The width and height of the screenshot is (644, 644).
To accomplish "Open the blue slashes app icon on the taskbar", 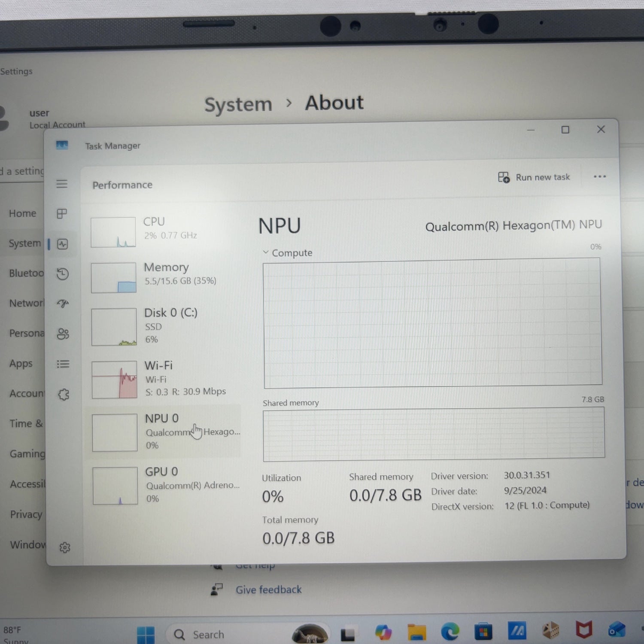I will [517, 631].
